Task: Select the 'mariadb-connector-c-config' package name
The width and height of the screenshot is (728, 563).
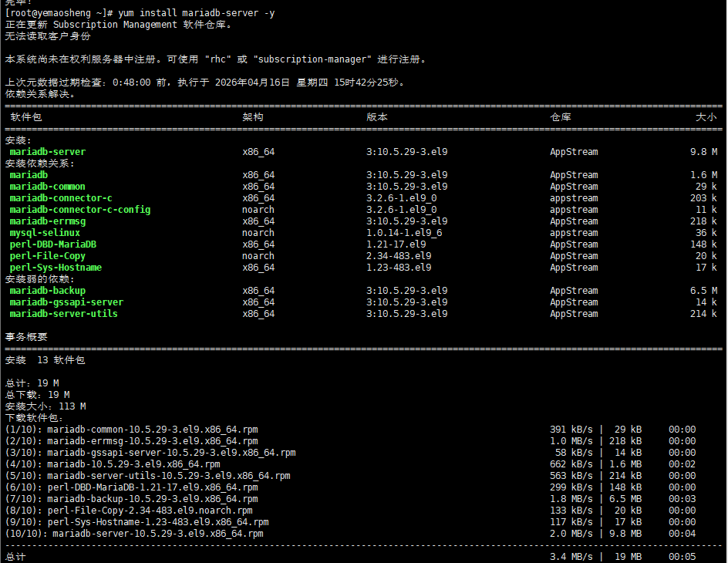Action: [80, 210]
